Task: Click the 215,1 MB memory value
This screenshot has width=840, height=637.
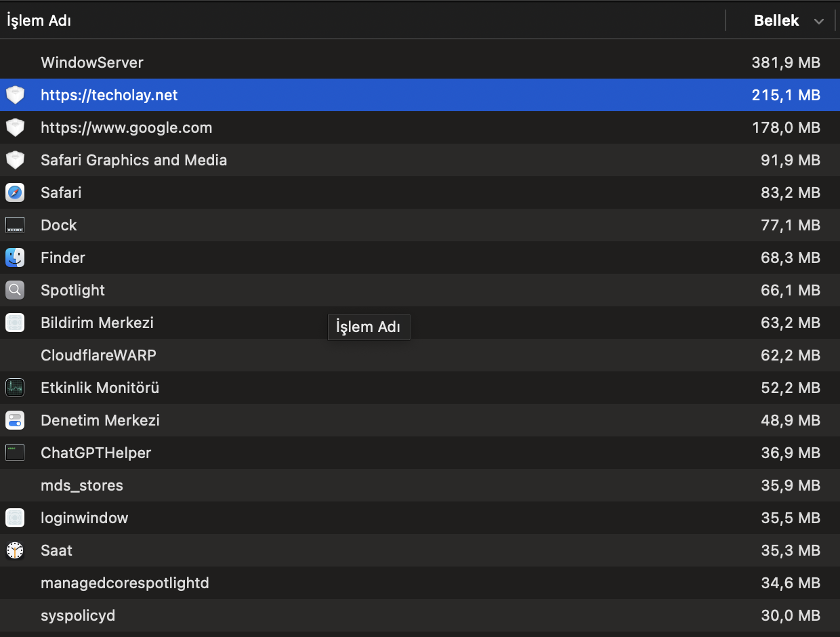Action: [786, 95]
